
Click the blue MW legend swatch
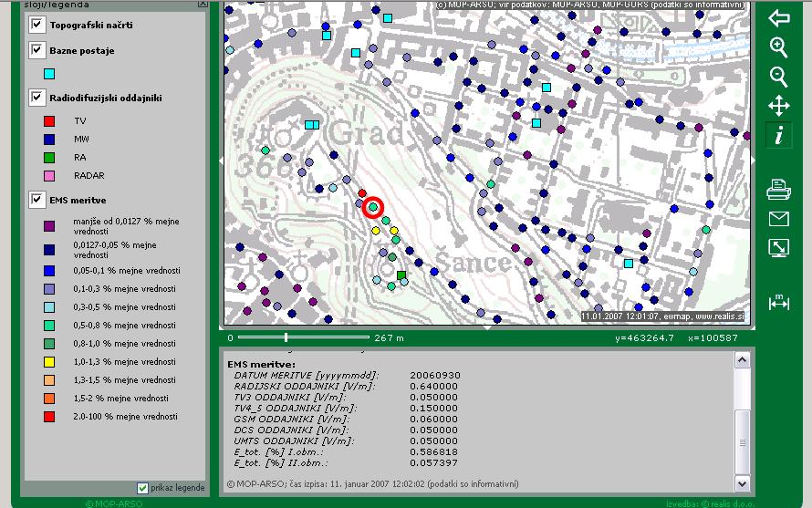pos(49,140)
